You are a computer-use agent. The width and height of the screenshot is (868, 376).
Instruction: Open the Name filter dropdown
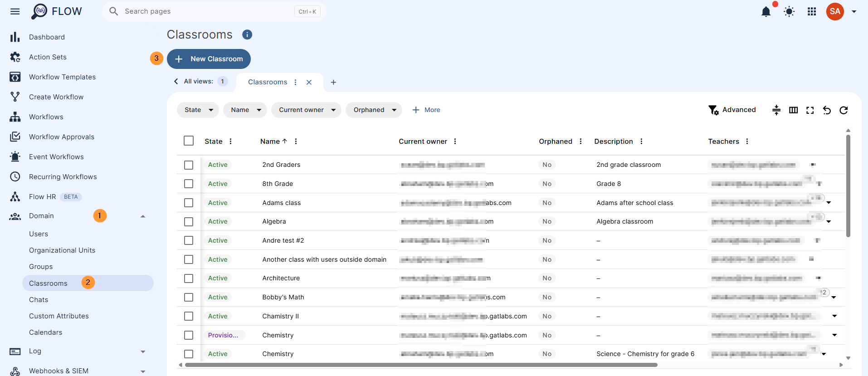pyautogui.click(x=245, y=110)
